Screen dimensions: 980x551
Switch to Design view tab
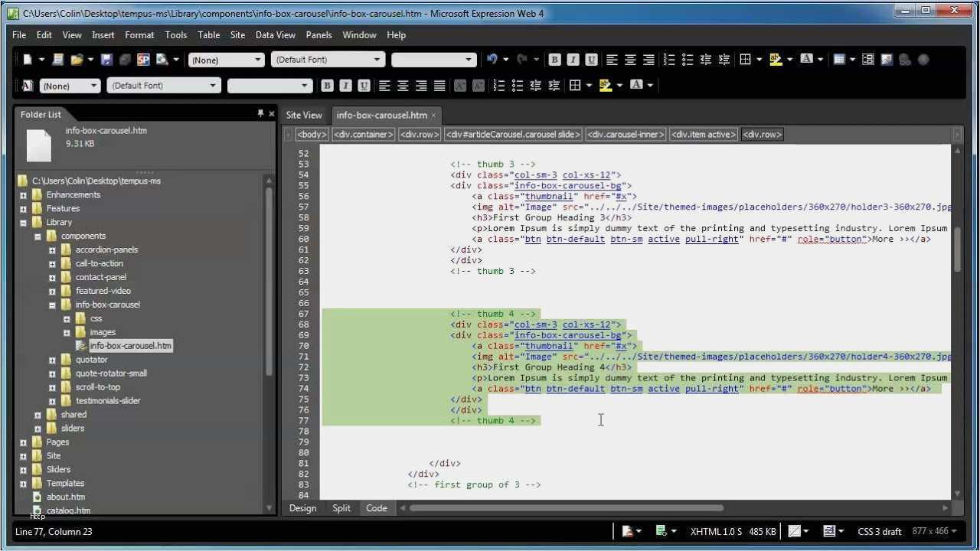pyautogui.click(x=302, y=508)
